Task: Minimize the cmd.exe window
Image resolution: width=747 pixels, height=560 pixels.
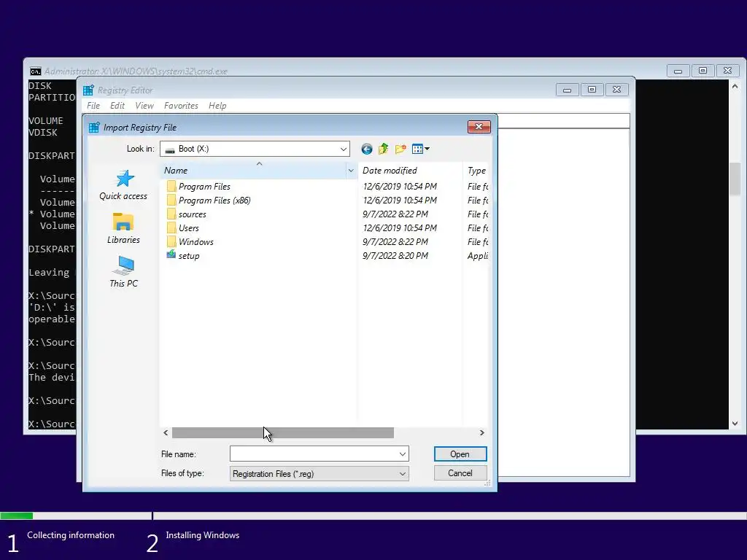Action: (x=678, y=71)
